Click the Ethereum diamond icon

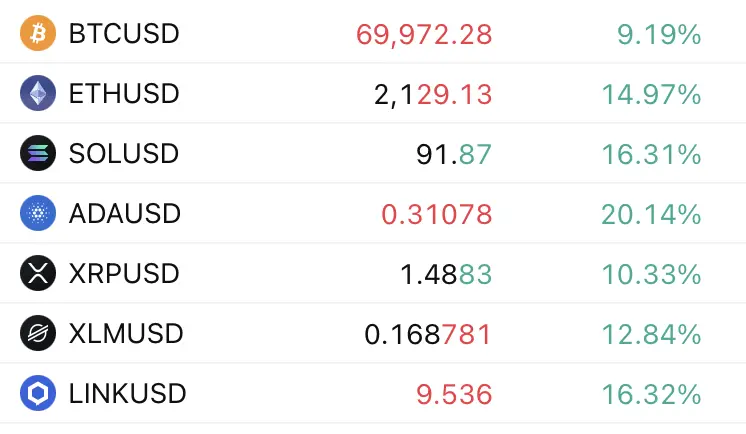point(38,93)
